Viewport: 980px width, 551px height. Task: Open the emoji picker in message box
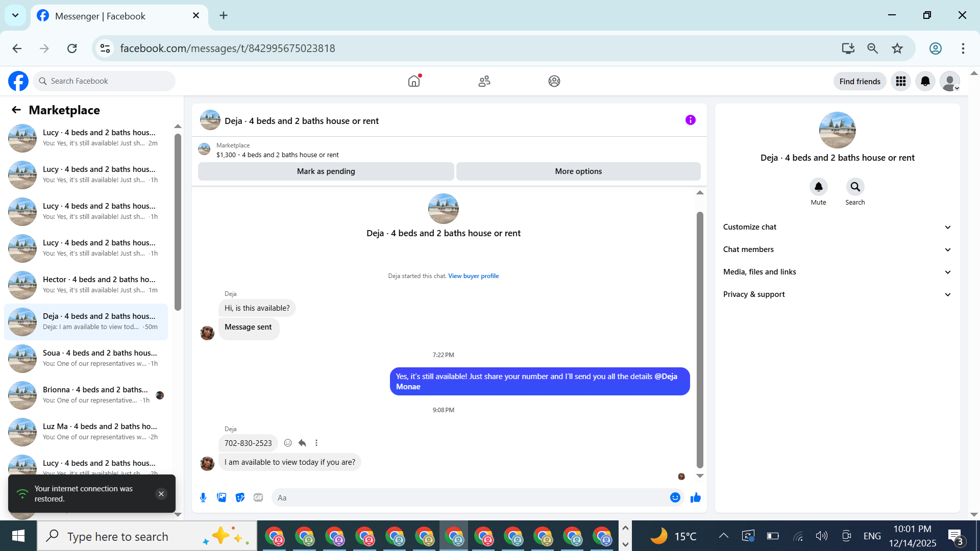pyautogui.click(x=675, y=497)
